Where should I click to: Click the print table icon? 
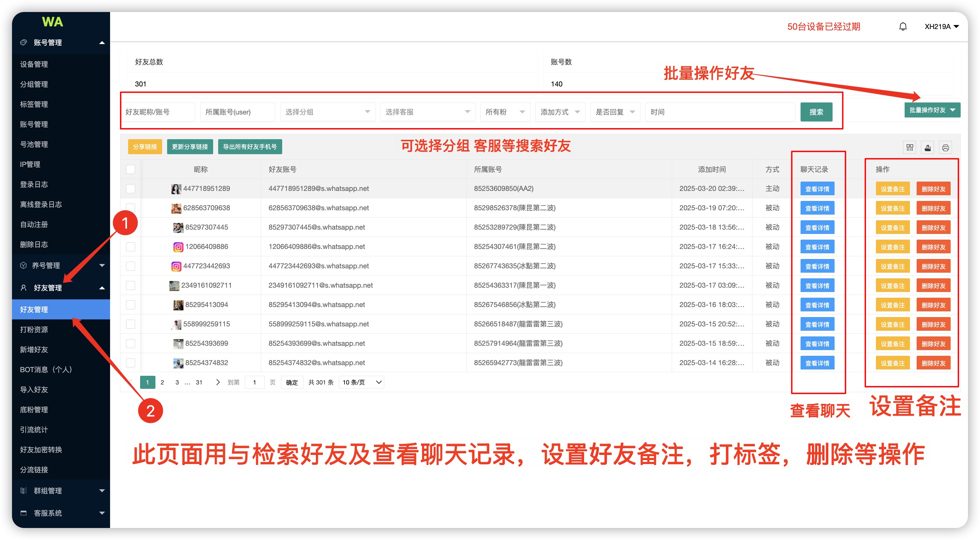coord(945,148)
